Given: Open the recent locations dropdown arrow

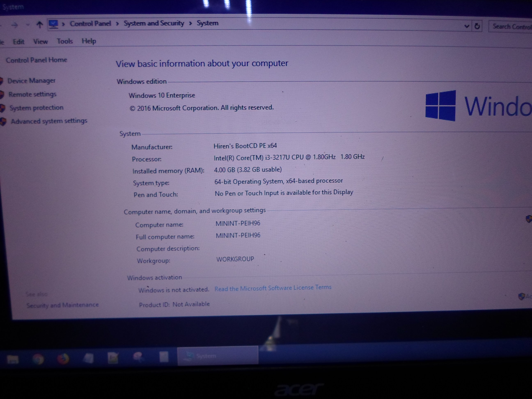Looking at the screenshot, I should coord(28,25).
